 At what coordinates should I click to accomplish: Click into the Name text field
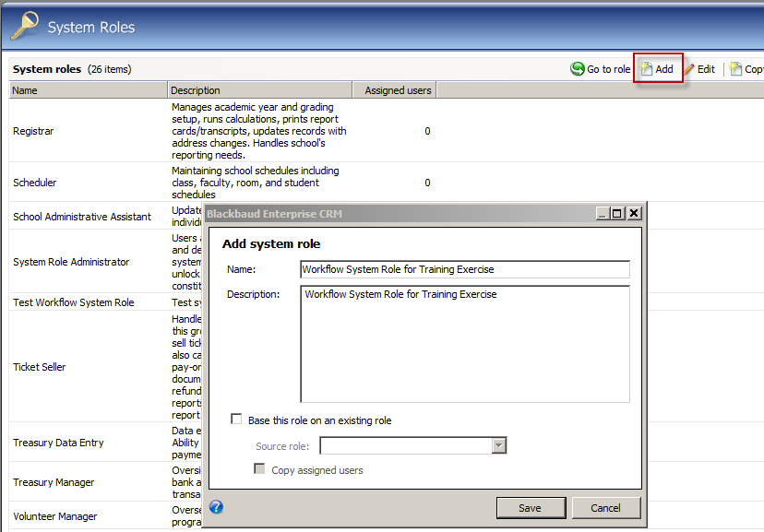tap(464, 269)
